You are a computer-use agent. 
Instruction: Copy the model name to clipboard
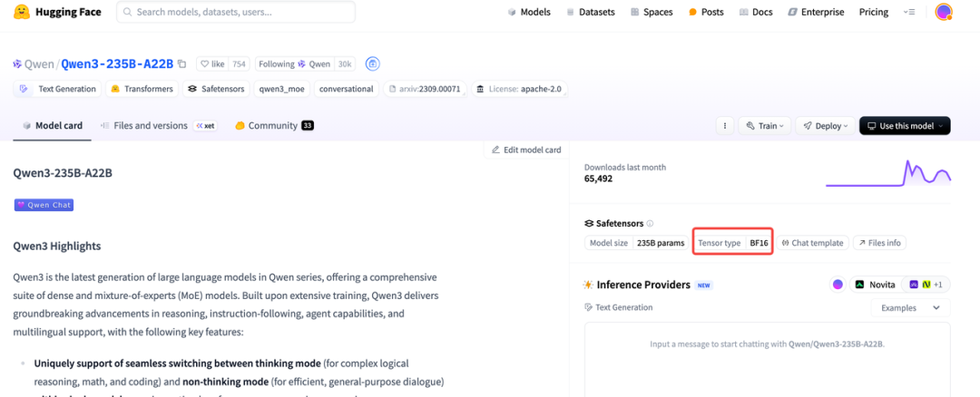tap(181, 63)
